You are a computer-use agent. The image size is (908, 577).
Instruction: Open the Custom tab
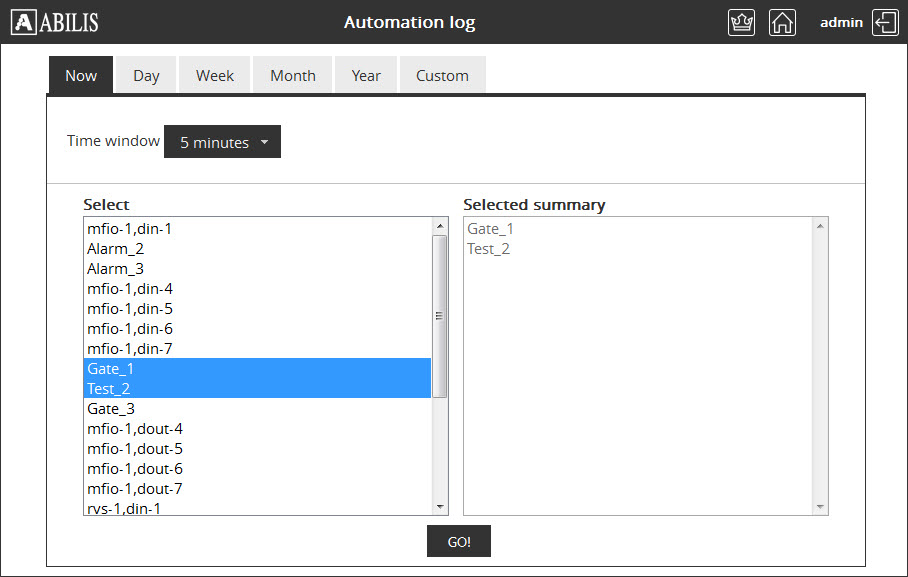coord(442,76)
